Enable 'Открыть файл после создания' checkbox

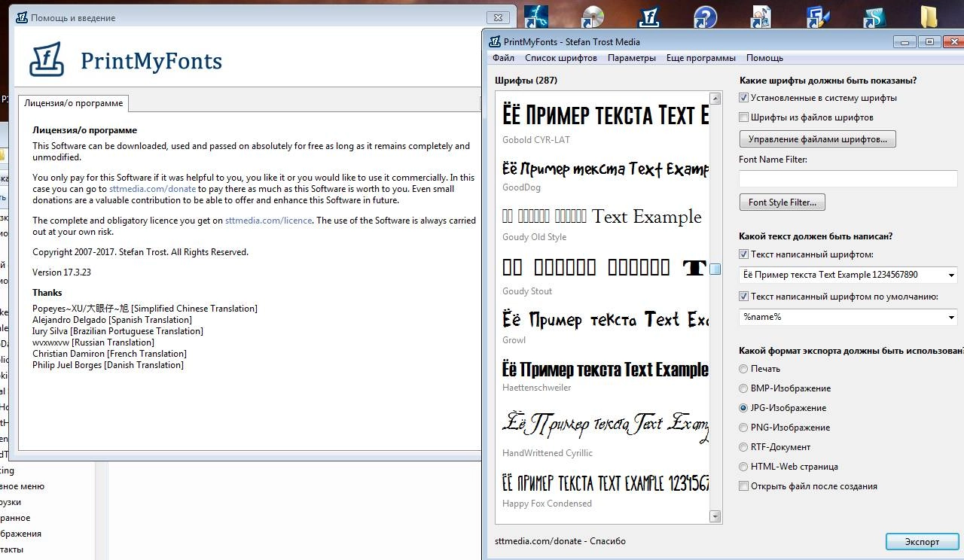tap(743, 486)
